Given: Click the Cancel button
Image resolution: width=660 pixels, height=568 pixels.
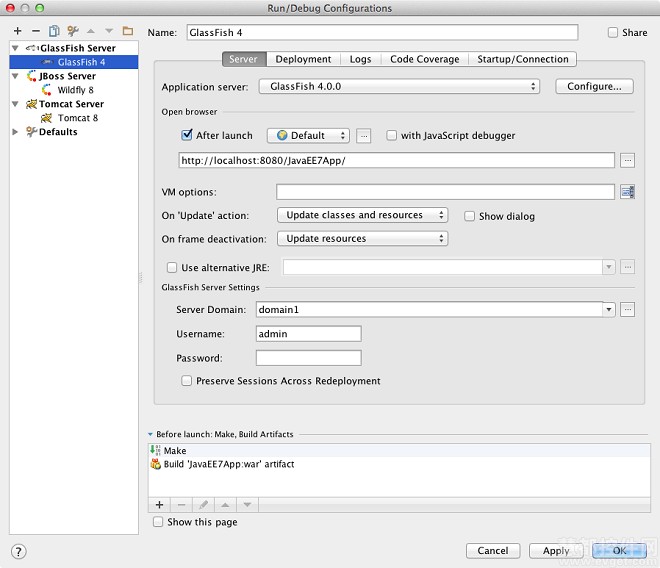Looking at the screenshot, I should (492, 551).
